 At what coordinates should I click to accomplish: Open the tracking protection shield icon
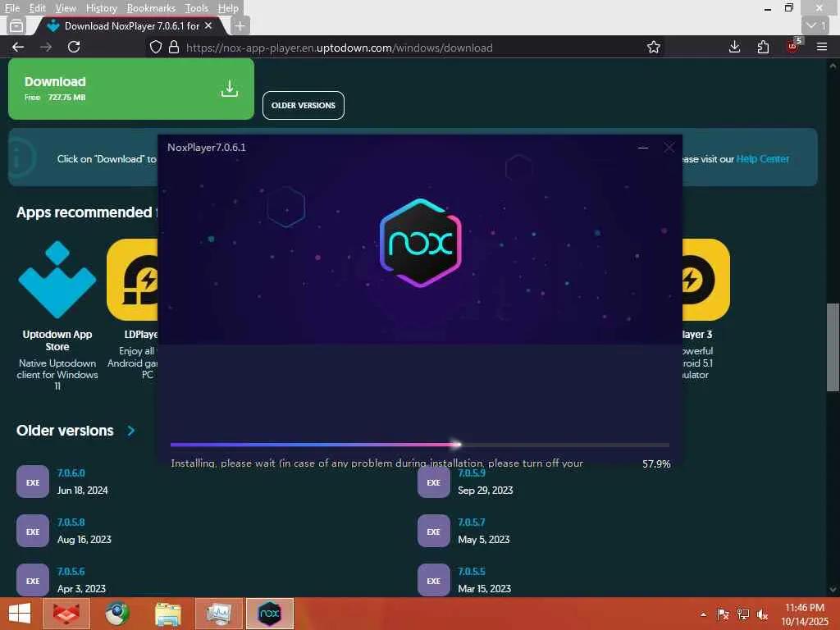[155, 47]
